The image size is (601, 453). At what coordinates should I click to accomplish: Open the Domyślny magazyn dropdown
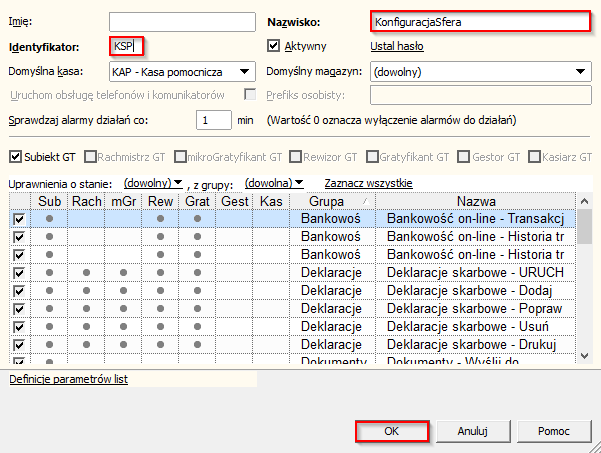tap(481, 72)
